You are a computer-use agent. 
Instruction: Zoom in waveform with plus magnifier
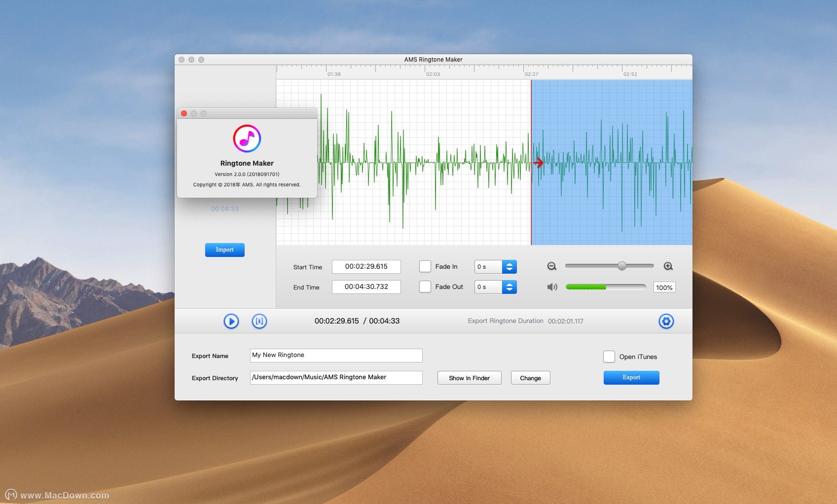pyautogui.click(x=668, y=266)
